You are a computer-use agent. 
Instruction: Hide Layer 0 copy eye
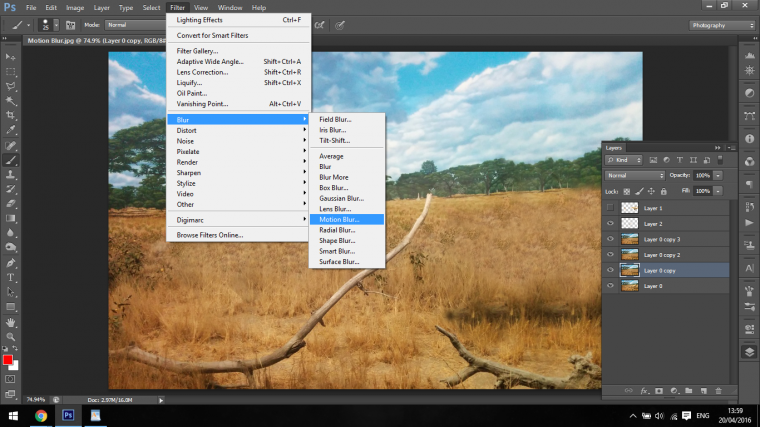tap(610, 270)
